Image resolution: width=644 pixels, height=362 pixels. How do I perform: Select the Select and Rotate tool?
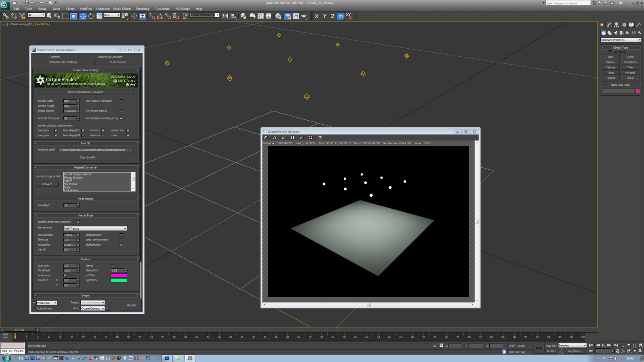tap(91, 16)
